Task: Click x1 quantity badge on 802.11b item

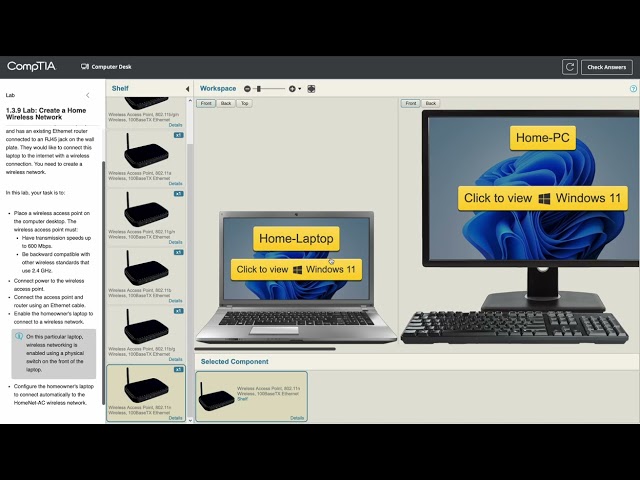Action: [x=179, y=252]
